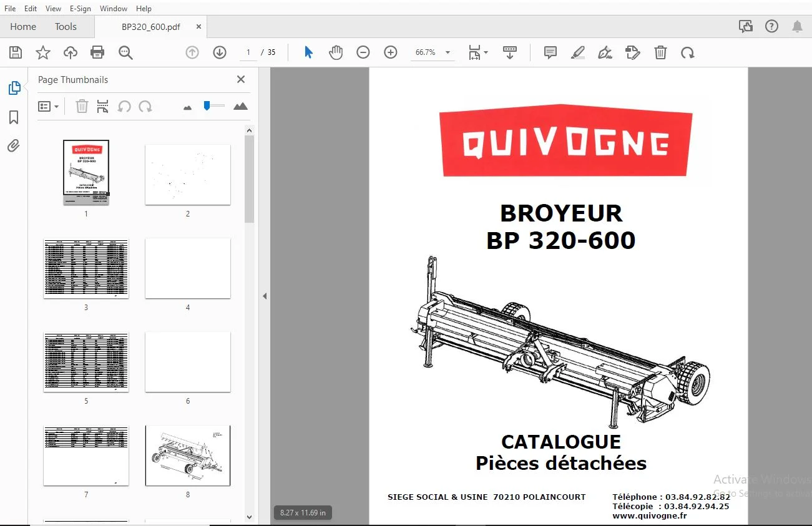The image size is (812, 526).
Task: Zoom out with the minus button
Action: tap(363, 52)
